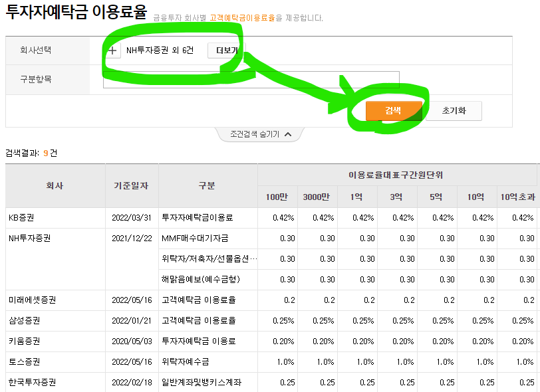Click the 회사선택 label

(35, 50)
